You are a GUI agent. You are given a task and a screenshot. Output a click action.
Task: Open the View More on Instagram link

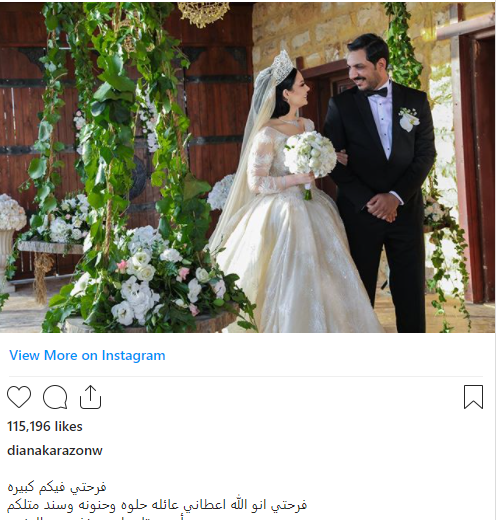[87, 355]
